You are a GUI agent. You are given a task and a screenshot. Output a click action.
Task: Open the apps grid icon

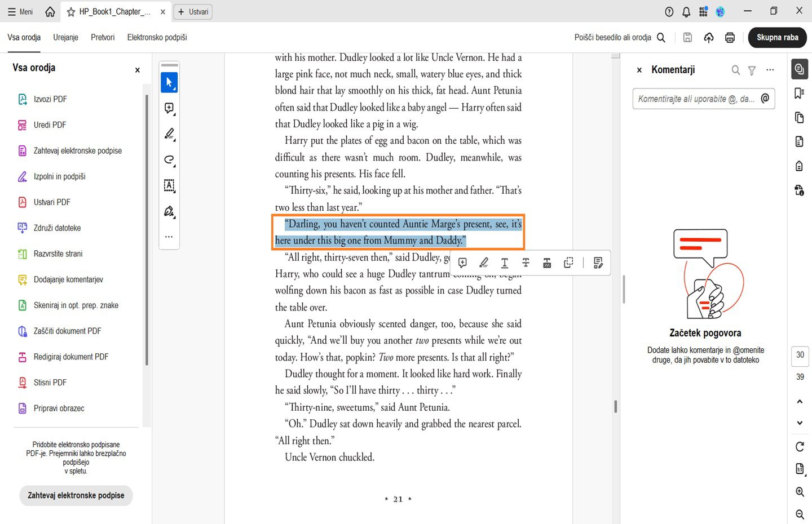[703, 11]
